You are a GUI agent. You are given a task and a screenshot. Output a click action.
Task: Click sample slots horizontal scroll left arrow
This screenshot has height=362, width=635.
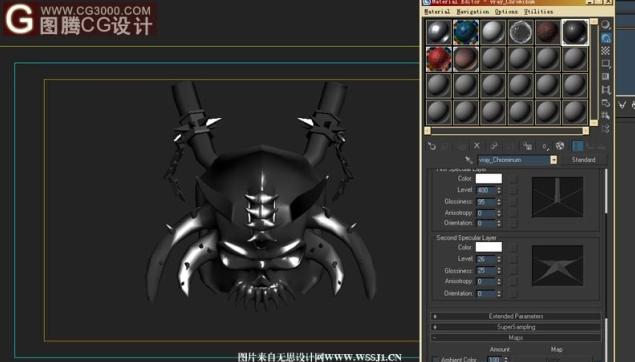coord(427,130)
